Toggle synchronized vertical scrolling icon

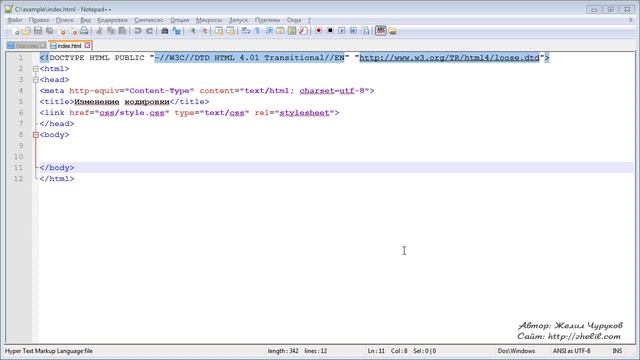click(x=219, y=31)
